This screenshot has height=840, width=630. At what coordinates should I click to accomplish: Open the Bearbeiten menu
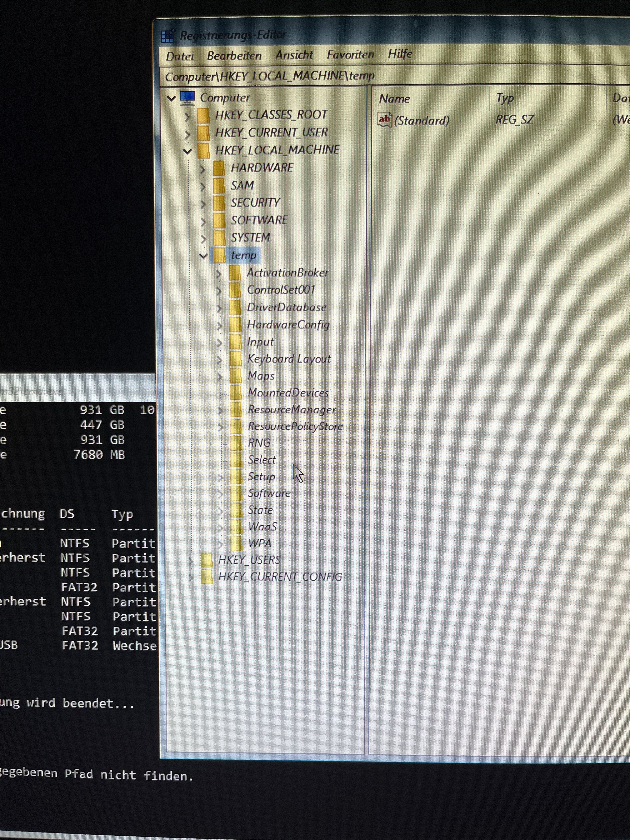(x=234, y=56)
